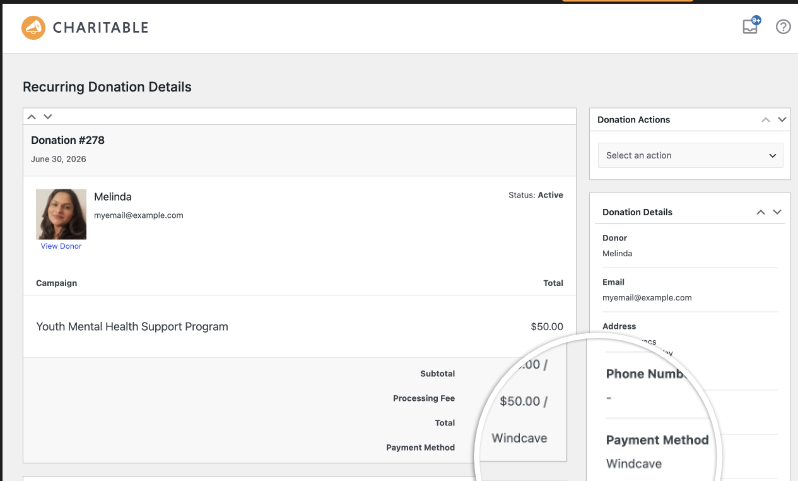Click the Address label in the sidebar
Image resolution: width=798 pixels, height=481 pixels.
(619, 326)
